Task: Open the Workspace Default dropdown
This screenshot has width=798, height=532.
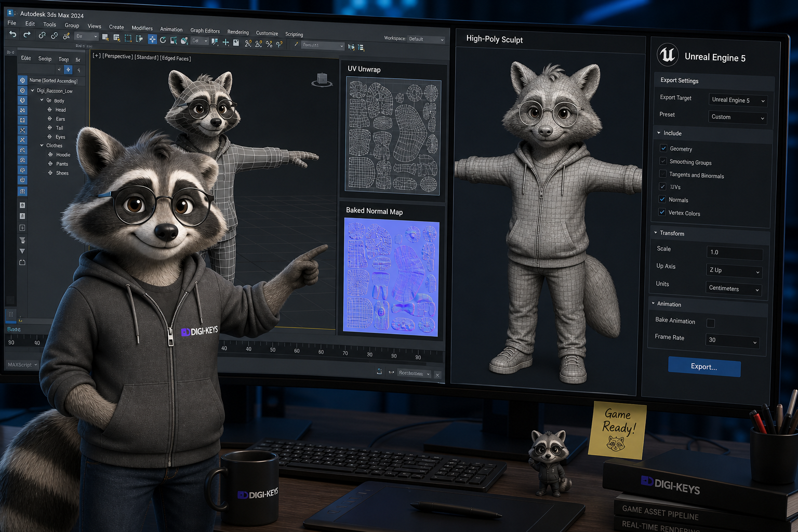Action: coord(426,39)
